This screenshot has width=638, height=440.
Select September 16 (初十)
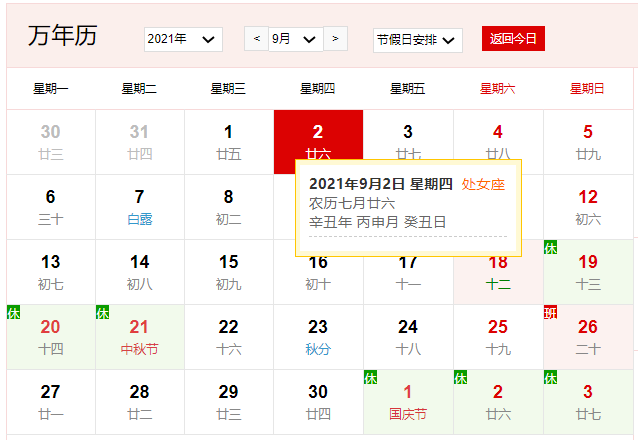point(318,279)
